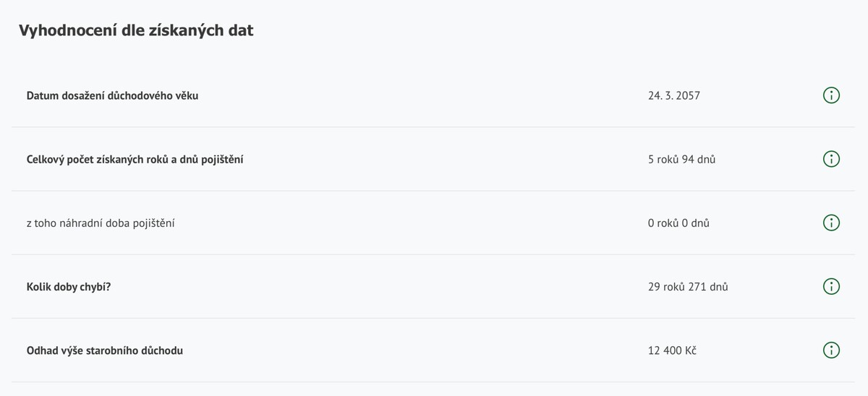Screen dimensions: 868x396
Task: Select the 'Odhad výše starobního důchodu' label
Action: pyautogui.click(x=104, y=350)
